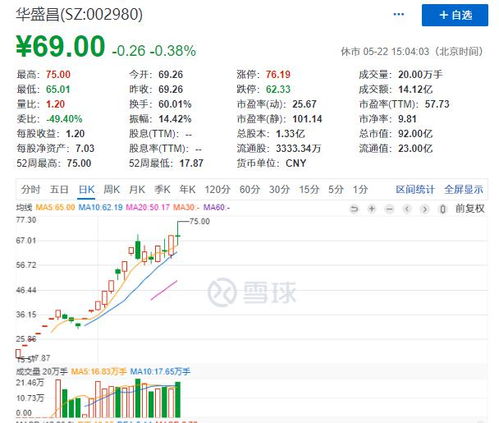Select the 季K chart tab
The image size is (499, 423).
162,190
